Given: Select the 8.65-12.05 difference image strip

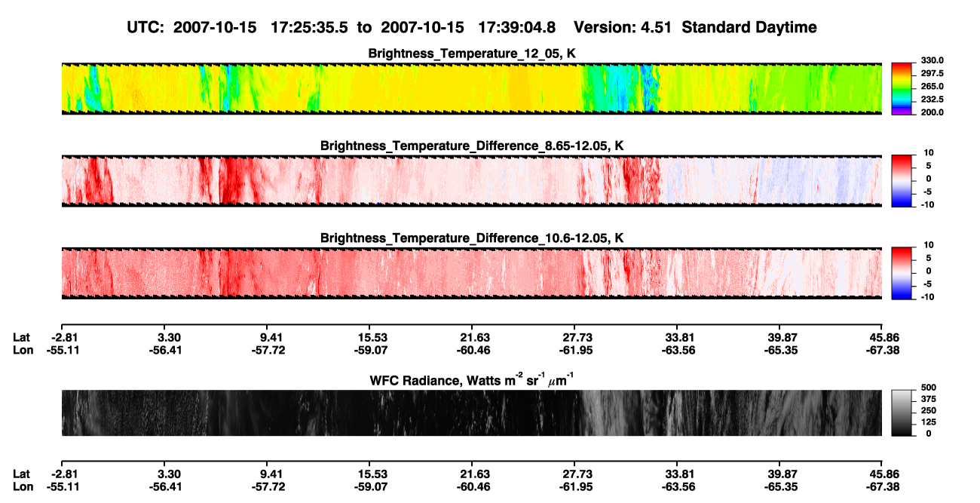Looking at the screenshot, I should (x=471, y=180).
